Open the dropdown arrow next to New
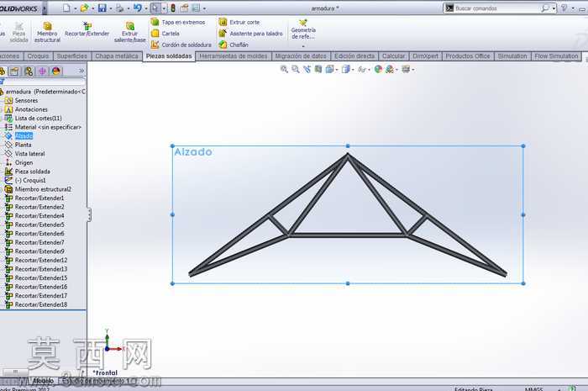Image resolution: width=588 pixels, height=391 pixels. (x=76, y=8)
